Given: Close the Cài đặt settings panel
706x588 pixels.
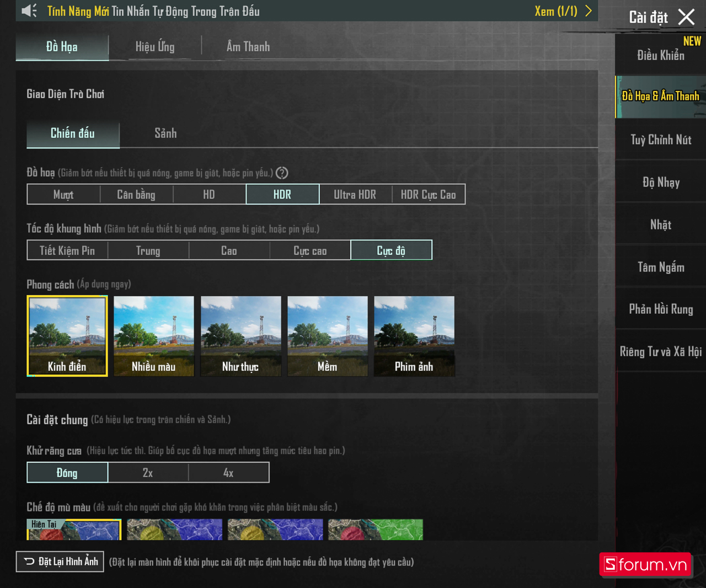Looking at the screenshot, I should click(x=686, y=17).
